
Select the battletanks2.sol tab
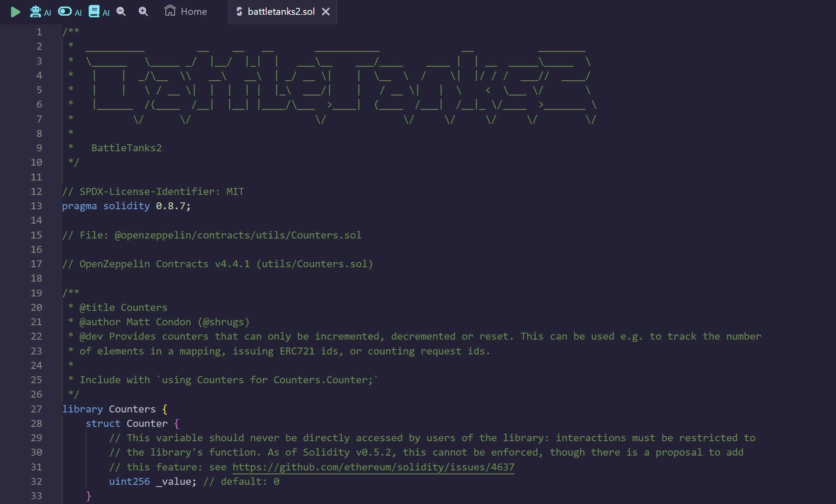point(281,12)
